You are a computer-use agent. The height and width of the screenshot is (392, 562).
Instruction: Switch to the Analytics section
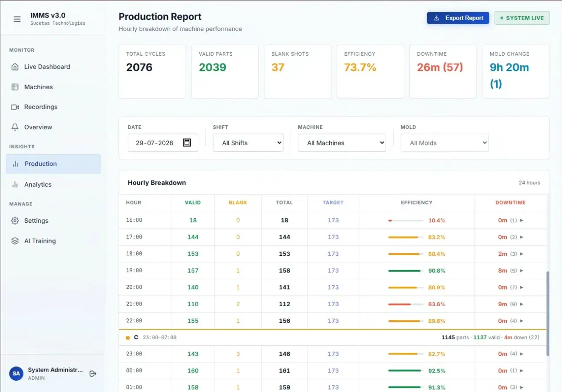coord(53,184)
